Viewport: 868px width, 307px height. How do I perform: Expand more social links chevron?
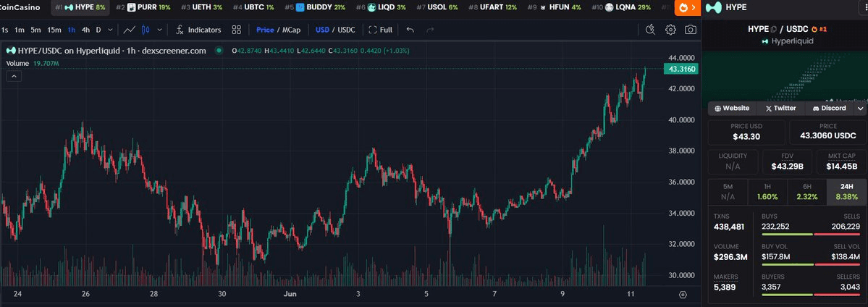pos(860,109)
